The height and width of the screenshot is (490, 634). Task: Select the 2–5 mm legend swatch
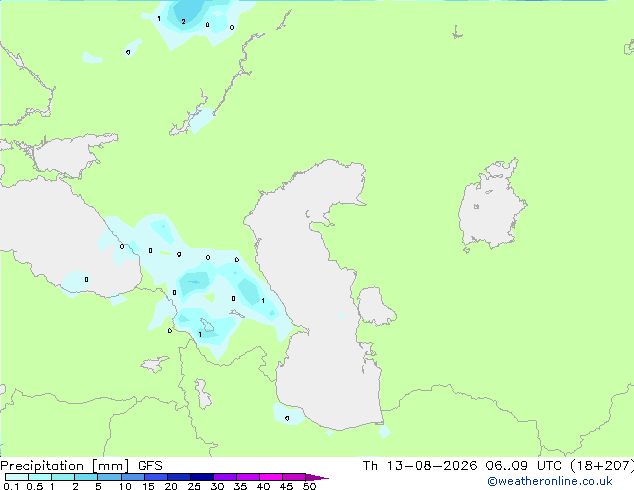(x=86, y=477)
